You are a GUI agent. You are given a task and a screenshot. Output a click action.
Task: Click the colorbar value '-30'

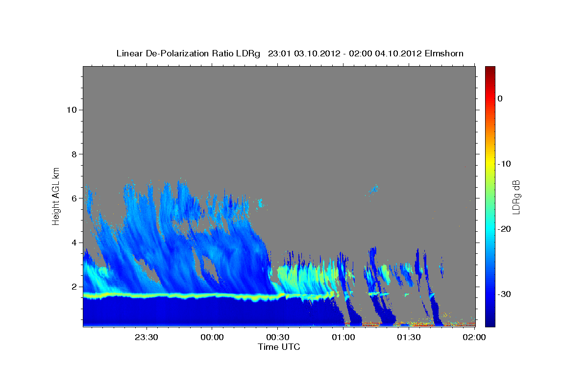coord(504,294)
